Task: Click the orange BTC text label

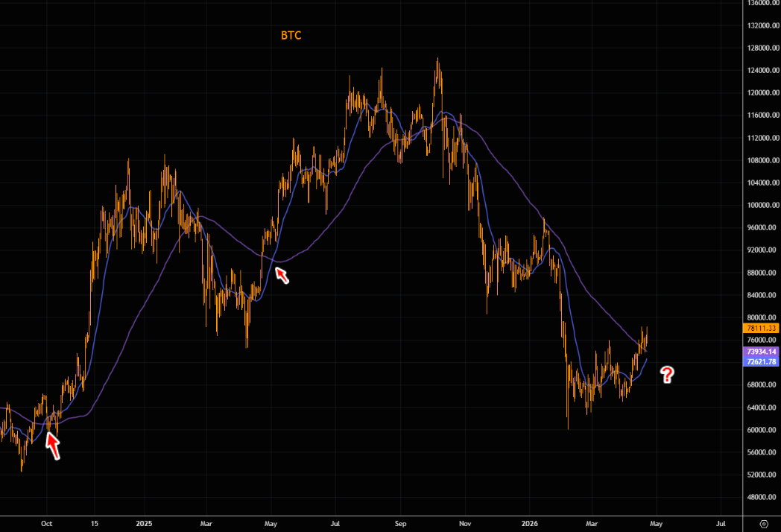Action: click(291, 35)
